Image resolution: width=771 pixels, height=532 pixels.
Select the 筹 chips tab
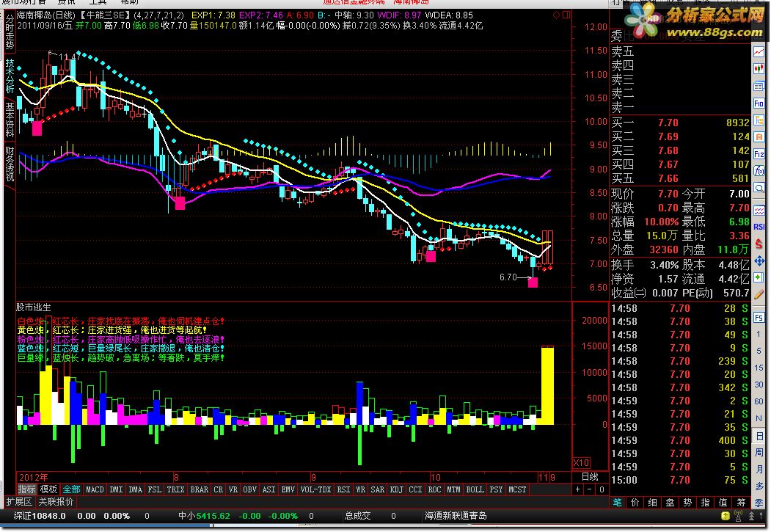(x=741, y=503)
